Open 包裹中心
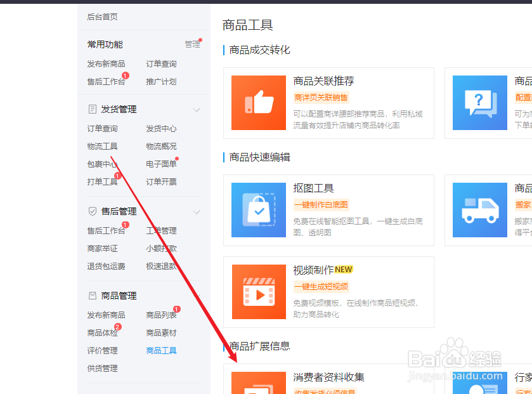 pyautogui.click(x=103, y=164)
